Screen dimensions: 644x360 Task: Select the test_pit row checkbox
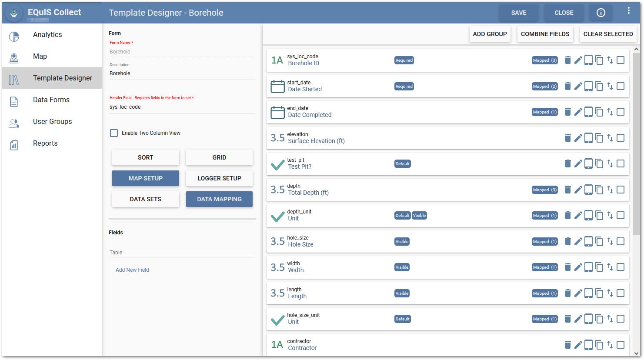click(x=621, y=163)
